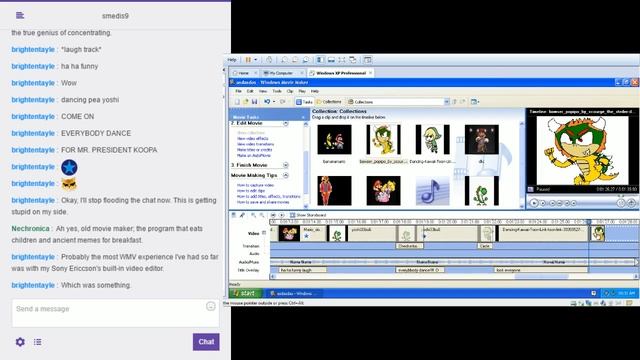Go up one collection level icon
The image size is (640, 360).
[x=454, y=102]
